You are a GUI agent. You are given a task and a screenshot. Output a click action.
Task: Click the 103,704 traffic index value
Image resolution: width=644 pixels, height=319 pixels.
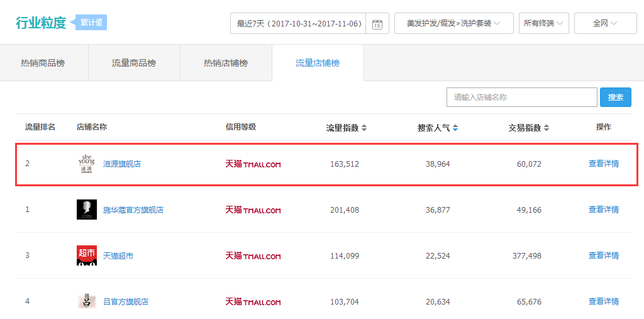[x=345, y=302]
